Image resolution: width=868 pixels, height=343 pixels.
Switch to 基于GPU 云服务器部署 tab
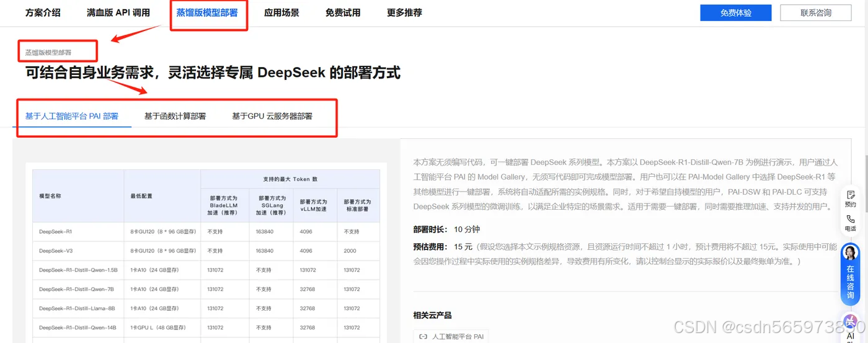pyautogui.click(x=272, y=116)
